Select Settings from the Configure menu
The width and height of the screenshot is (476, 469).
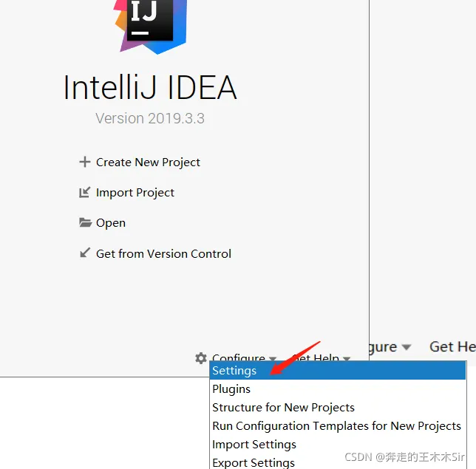pyautogui.click(x=234, y=371)
